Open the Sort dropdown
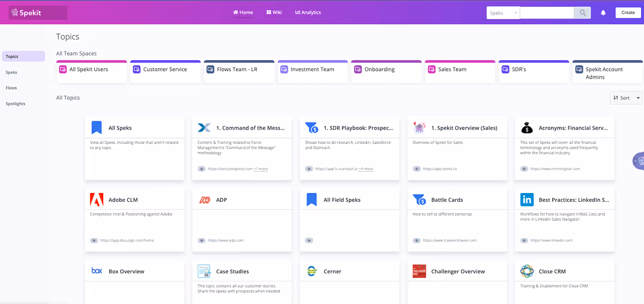The height and width of the screenshot is (304, 644). [x=626, y=98]
